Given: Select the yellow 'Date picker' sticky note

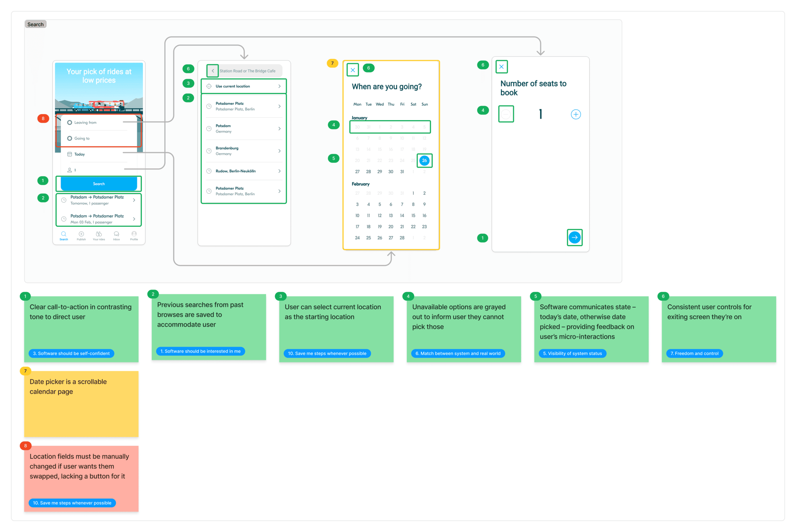Looking at the screenshot, I should click(x=81, y=405).
